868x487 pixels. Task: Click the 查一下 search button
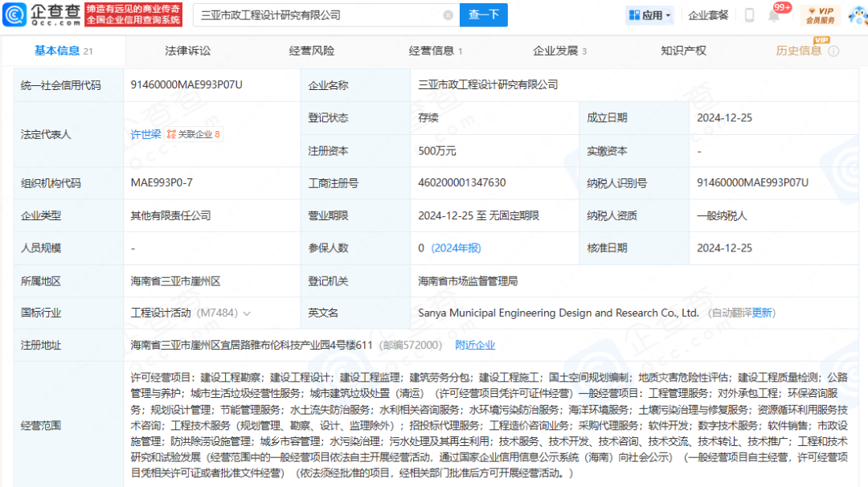[483, 15]
